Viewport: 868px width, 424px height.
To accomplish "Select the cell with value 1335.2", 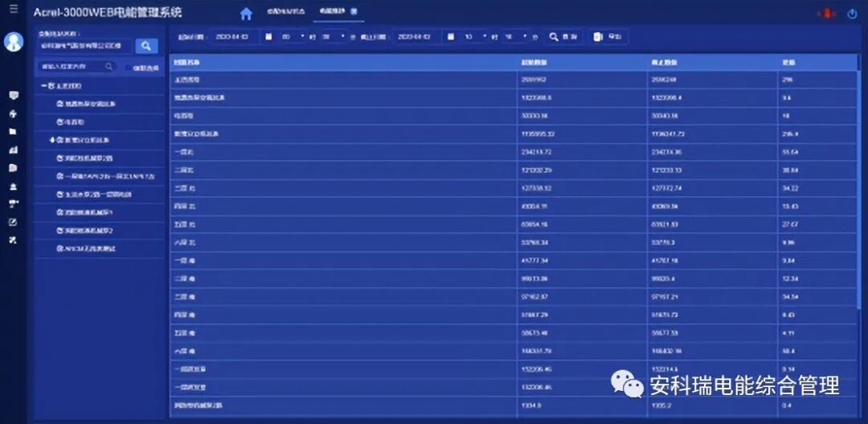I will pyautogui.click(x=712, y=405).
